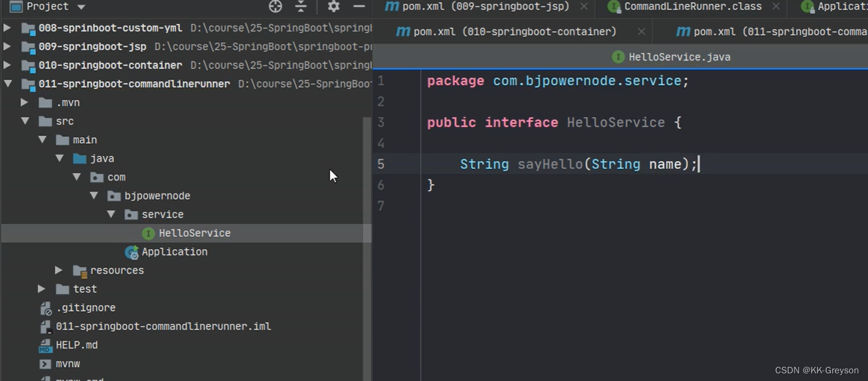Expand the 008-sprinboot-custom-yml module
This screenshot has height=381, width=868.
pyautogui.click(x=8, y=28)
